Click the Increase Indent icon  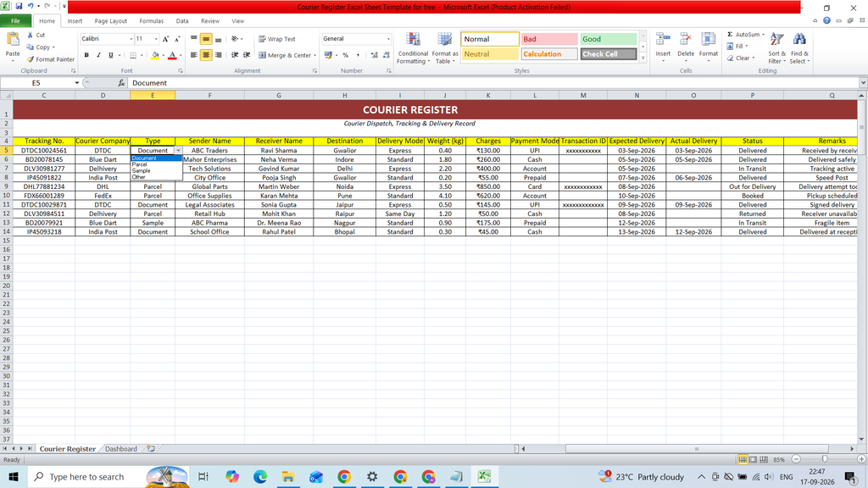[247, 55]
